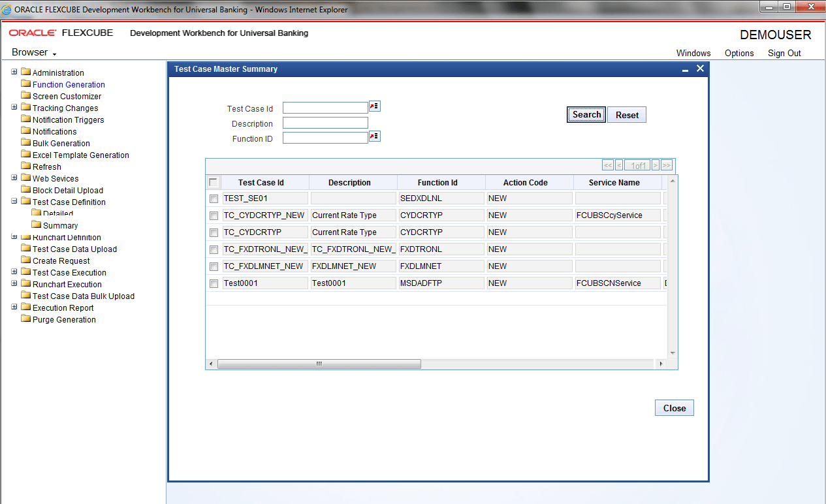
Task: Click the table scroll down arrow
Action: (x=673, y=353)
